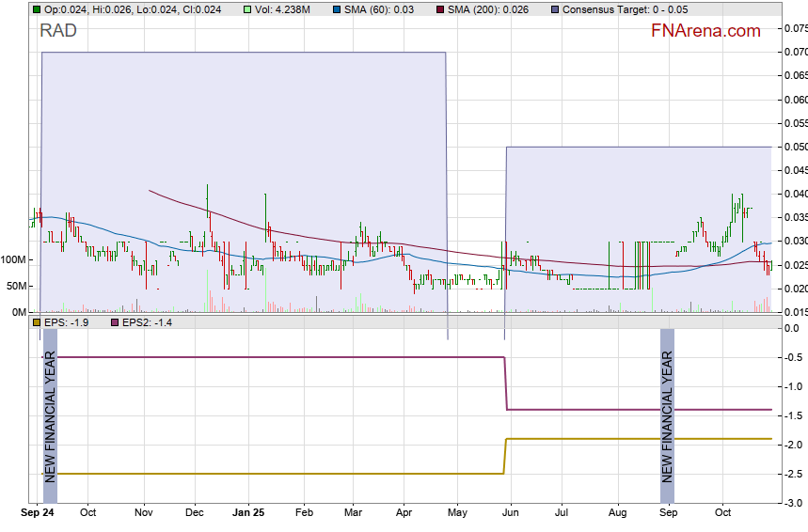808x532 pixels.
Task: Click the 100M volume axis label
Action: 14,259
